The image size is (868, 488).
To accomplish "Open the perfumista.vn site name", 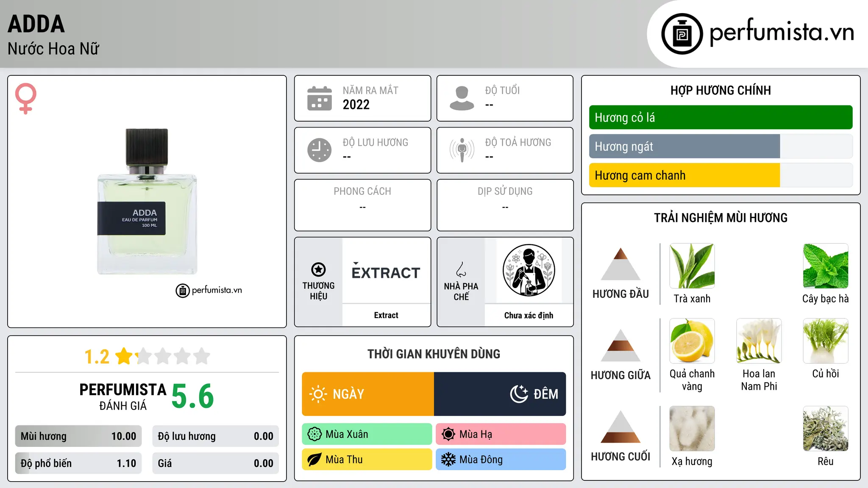I will (x=782, y=32).
